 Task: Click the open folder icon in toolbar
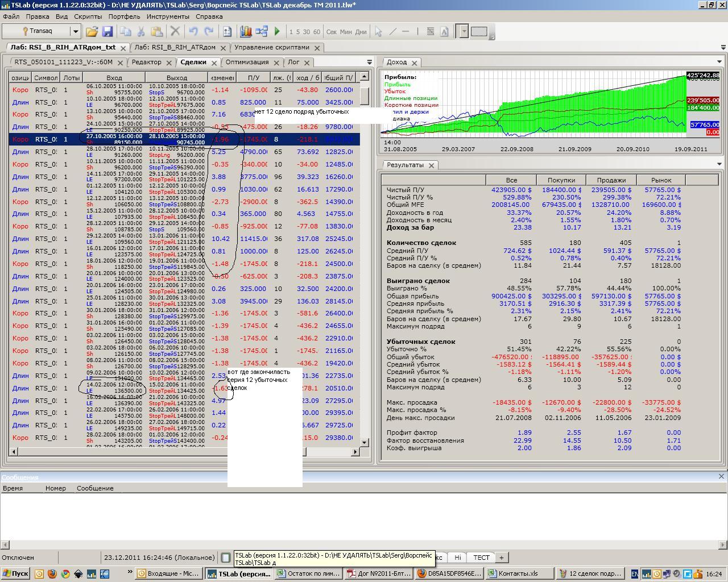coord(92,32)
